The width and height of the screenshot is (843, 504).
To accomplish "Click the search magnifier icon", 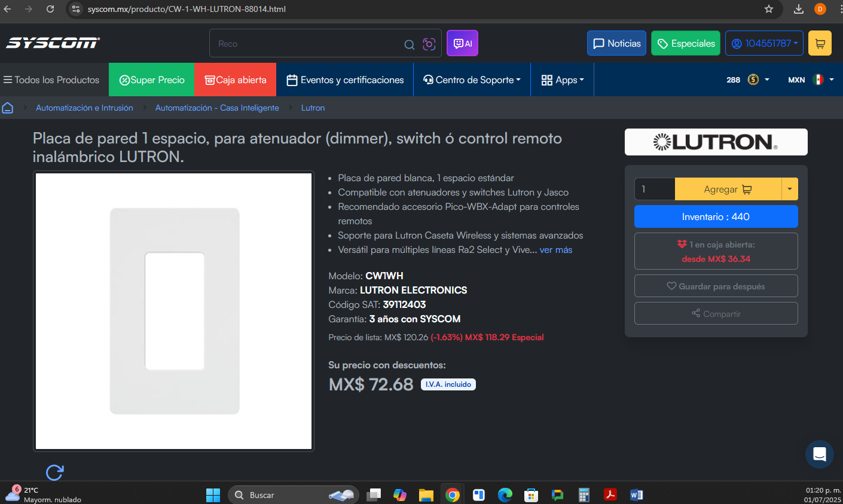I will 410,44.
